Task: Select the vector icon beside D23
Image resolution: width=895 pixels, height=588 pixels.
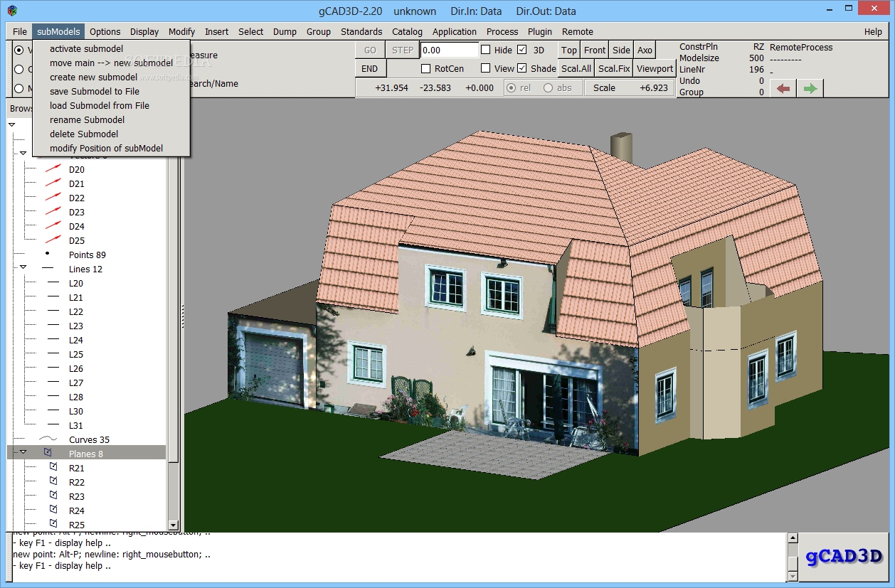Action: click(53, 212)
